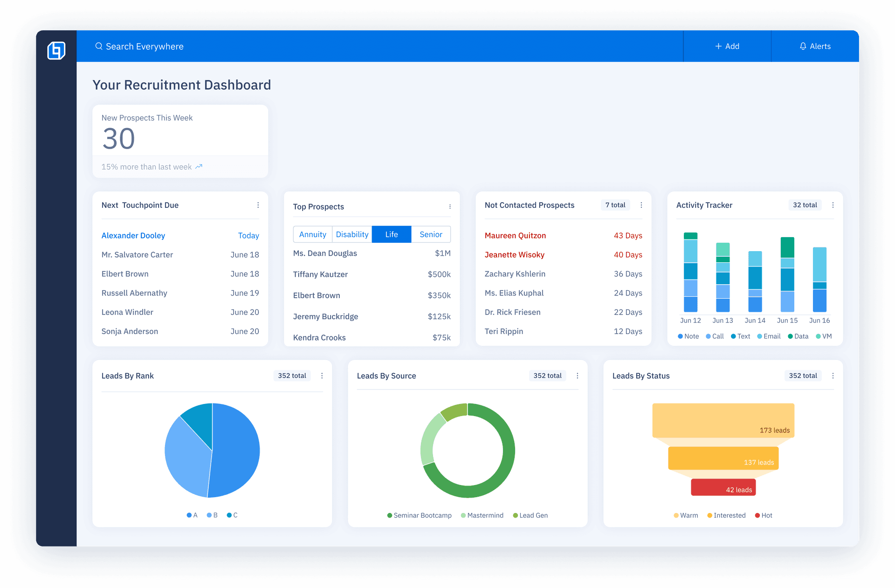Open the Activity Tracker three-dot menu
The height and width of the screenshot is (588, 895).
point(833,205)
